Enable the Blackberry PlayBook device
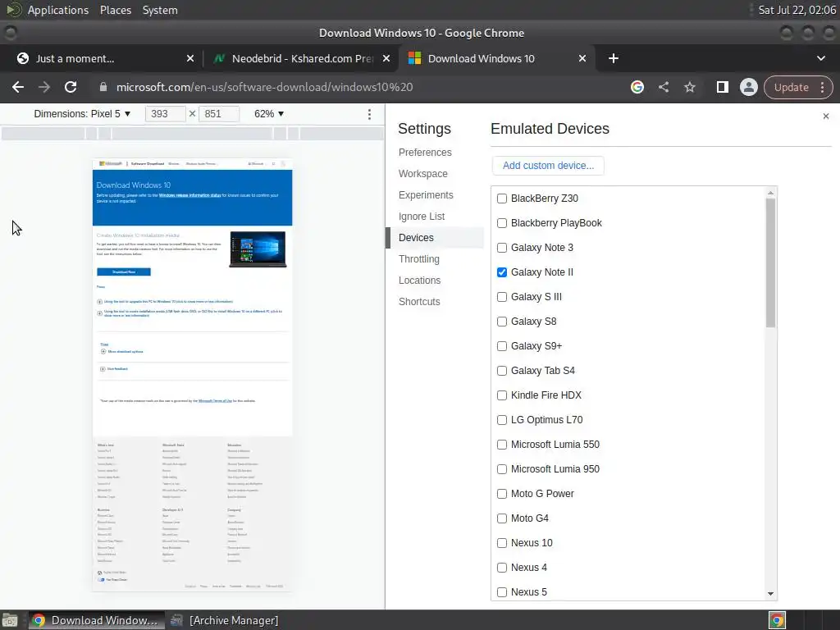The width and height of the screenshot is (840, 630). click(502, 223)
